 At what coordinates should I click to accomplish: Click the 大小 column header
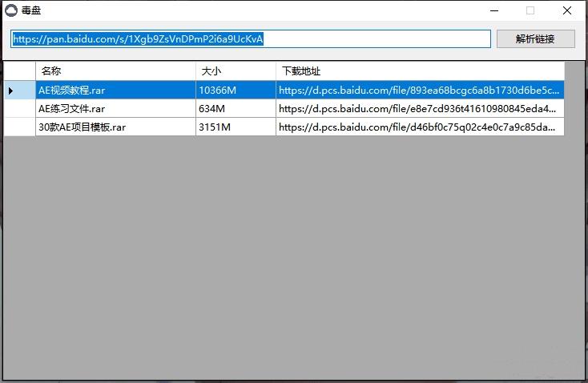point(236,71)
